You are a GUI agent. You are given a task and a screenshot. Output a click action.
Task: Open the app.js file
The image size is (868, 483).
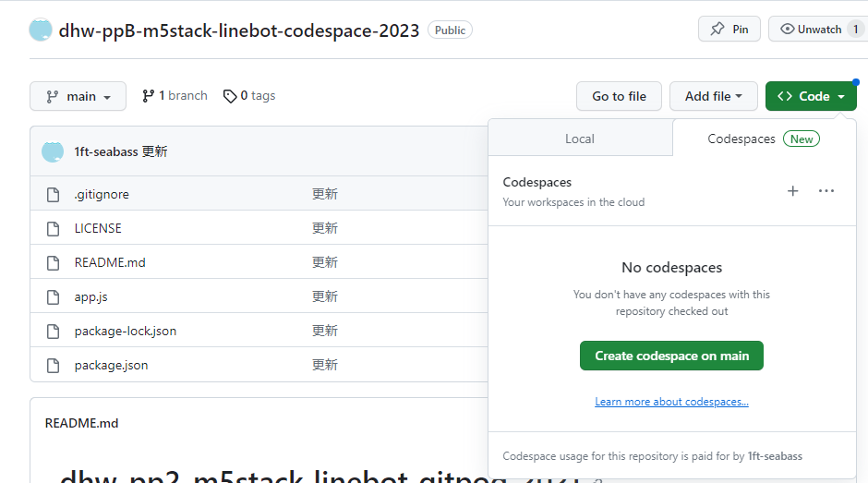(90, 296)
